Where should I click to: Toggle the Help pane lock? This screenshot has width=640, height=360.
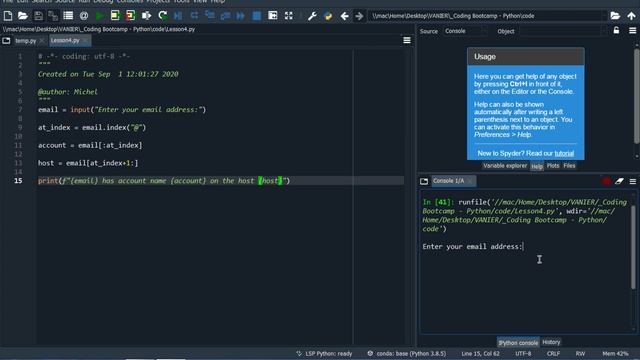[x=616, y=31]
